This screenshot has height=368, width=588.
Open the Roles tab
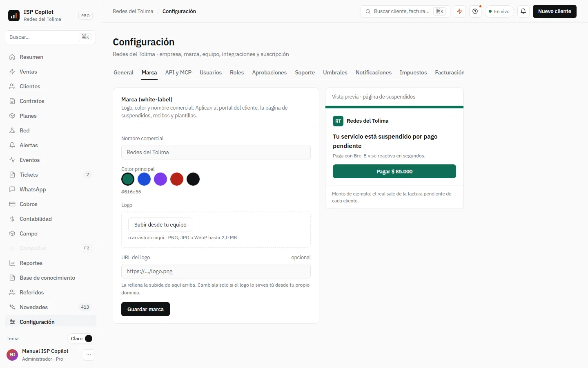[x=237, y=72]
